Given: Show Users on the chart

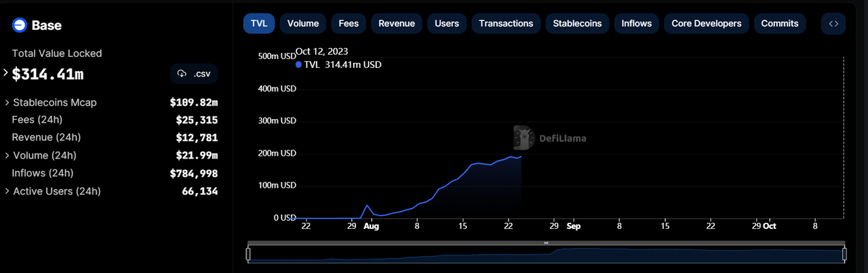Looking at the screenshot, I should [x=446, y=24].
